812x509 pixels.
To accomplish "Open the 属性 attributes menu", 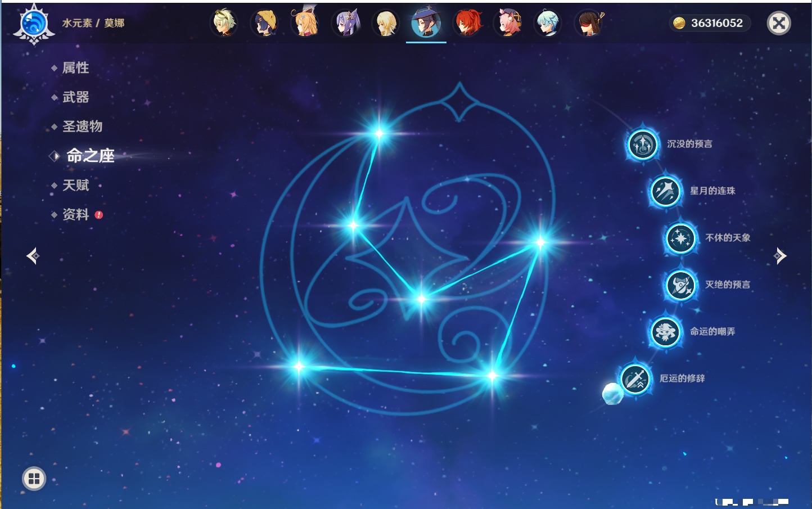I will coord(76,68).
